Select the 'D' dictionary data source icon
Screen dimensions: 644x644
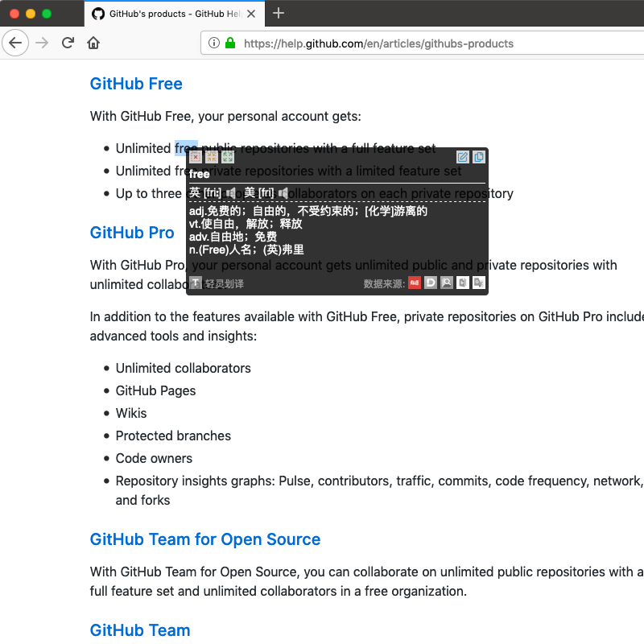click(x=431, y=283)
